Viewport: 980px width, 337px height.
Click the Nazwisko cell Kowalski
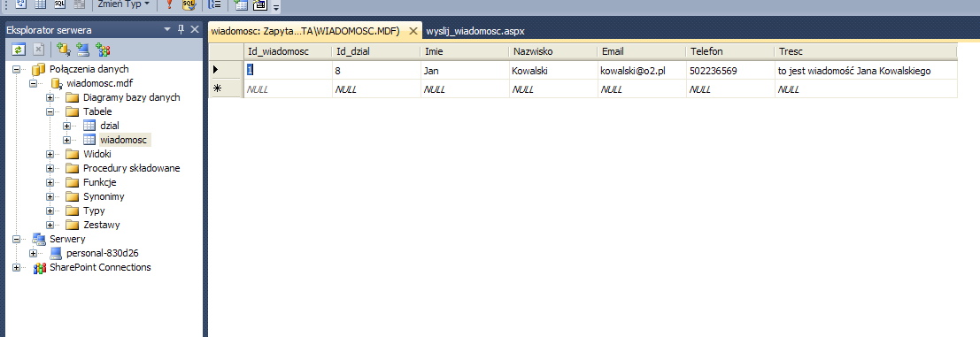click(553, 71)
